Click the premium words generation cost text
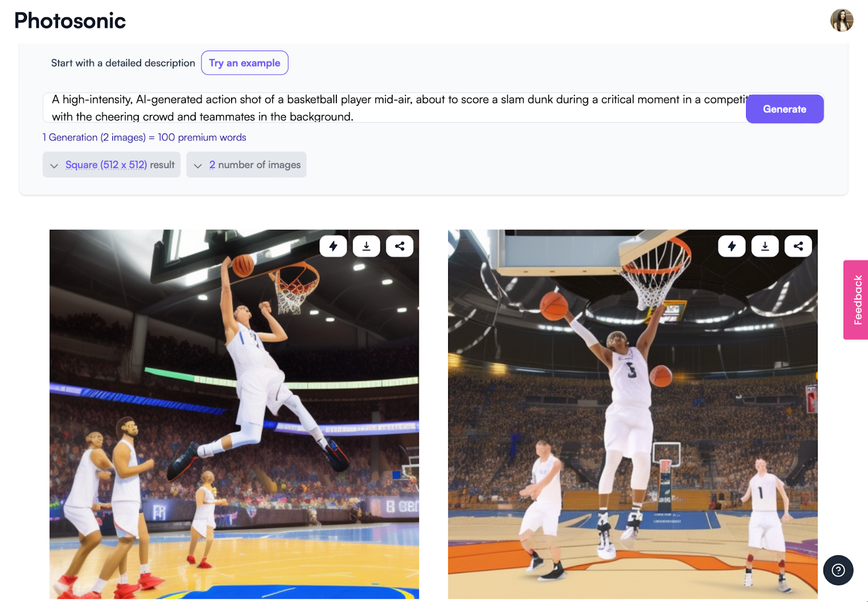Screen dimensions: 868x602 pyautogui.click(x=144, y=137)
